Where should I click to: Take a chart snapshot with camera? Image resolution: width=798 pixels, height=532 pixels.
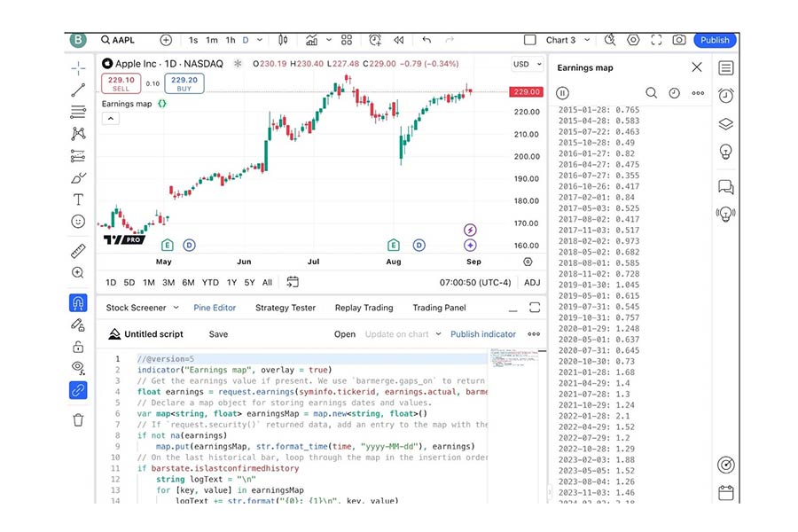pos(679,40)
